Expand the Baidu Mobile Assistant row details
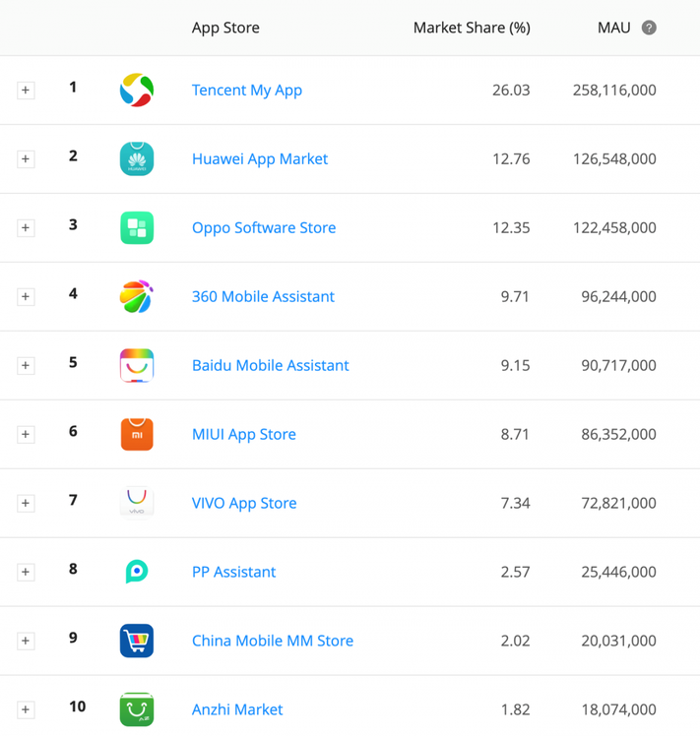This screenshot has width=700, height=736. pyautogui.click(x=26, y=366)
